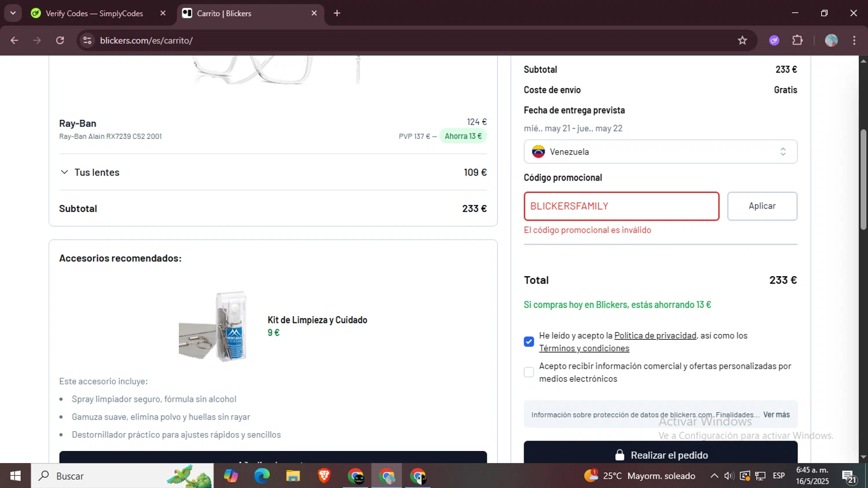Click Ver más for data protection info

pyautogui.click(x=776, y=414)
